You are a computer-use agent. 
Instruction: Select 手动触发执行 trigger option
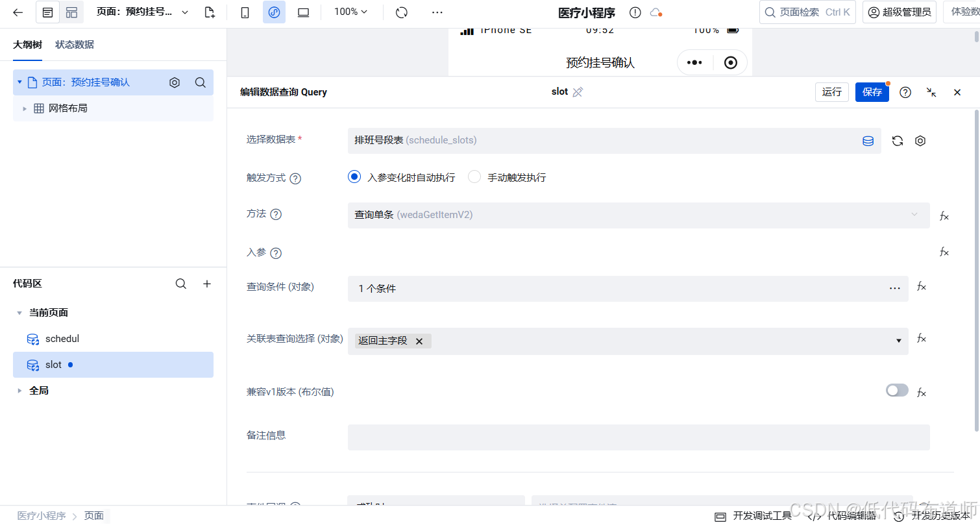tap(474, 176)
